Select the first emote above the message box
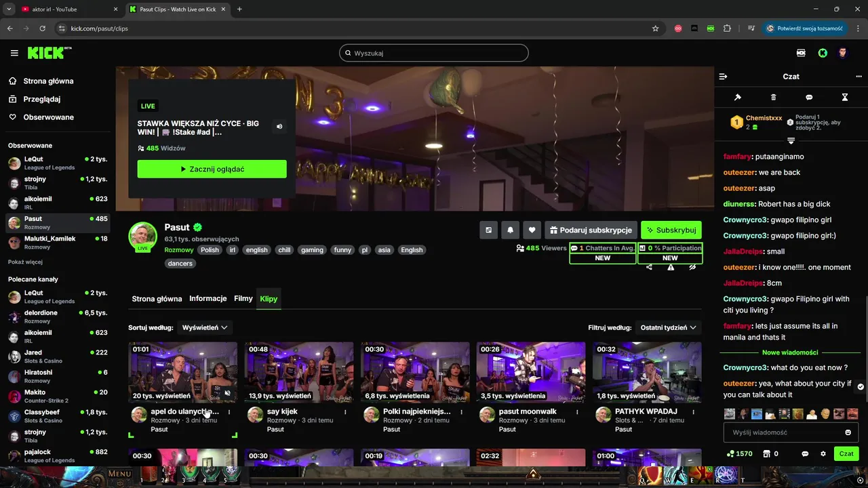This screenshot has height=488, width=868. 730,413
